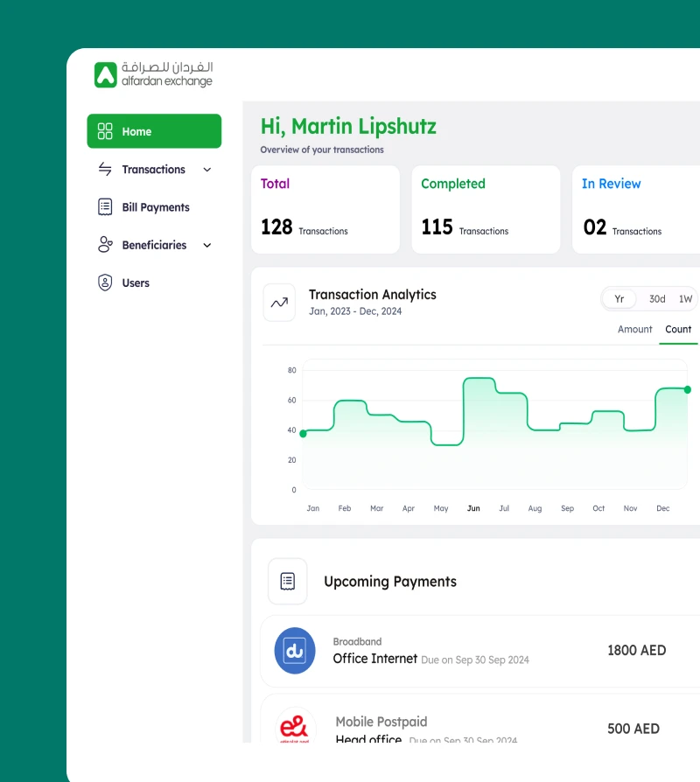The width and height of the screenshot is (700, 782).
Task: Switch to the Amount chart tab
Action: click(x=634, y=330)
